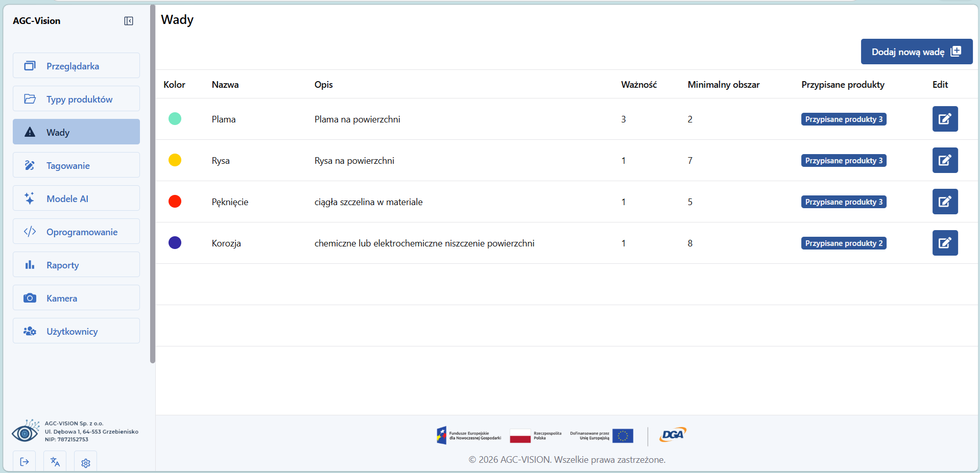Viewport: 980px width, 473px height.
Task: Click Przypisane produkty 2 badge for Korozja
Action: [x=843, y=243]
